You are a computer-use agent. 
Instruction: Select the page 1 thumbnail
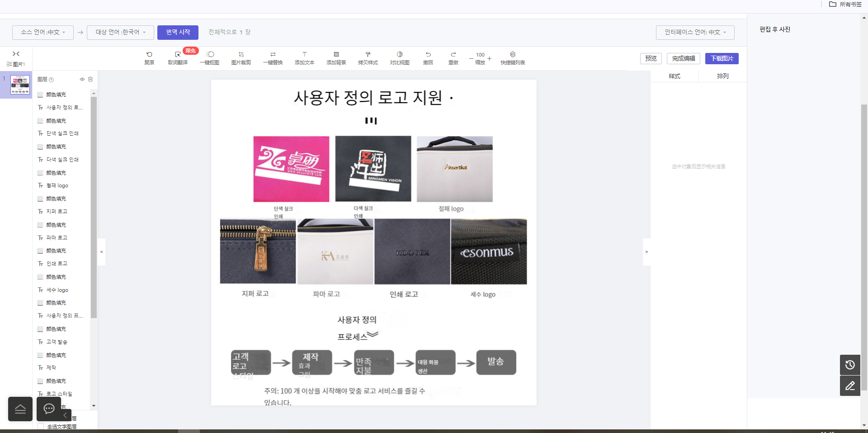tap(20, 85)
